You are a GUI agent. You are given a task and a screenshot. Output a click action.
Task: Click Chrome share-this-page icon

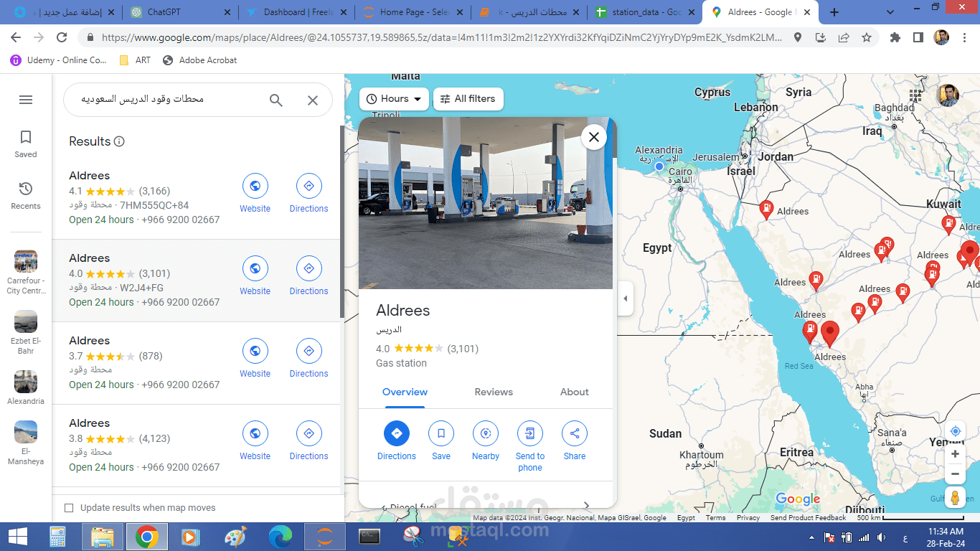[x=844, y=37]
